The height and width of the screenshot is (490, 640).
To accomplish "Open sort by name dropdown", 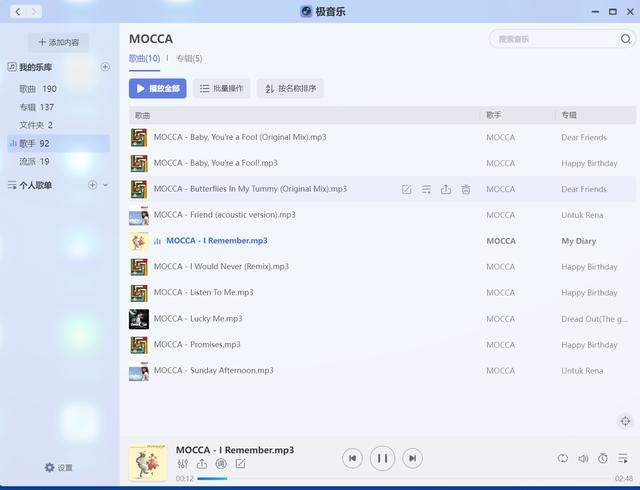I will [x=290, y=88].
